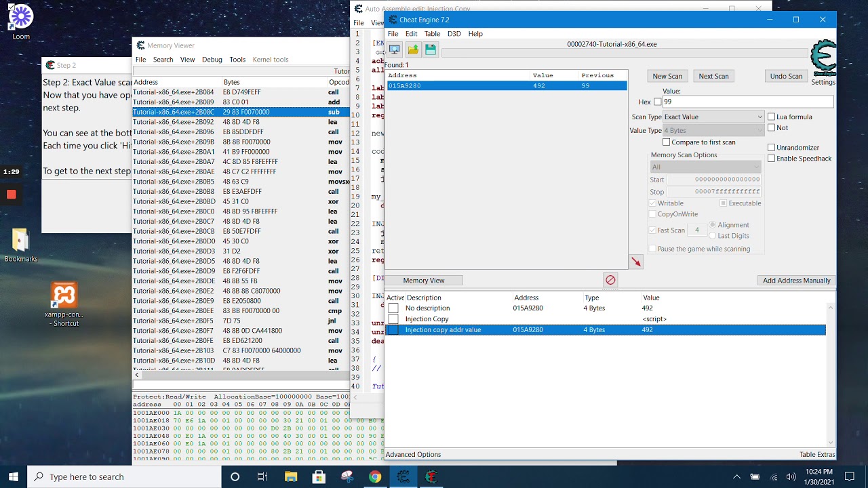Open the Windows Start menu
The image size is (868, 488).
[14, 476]
